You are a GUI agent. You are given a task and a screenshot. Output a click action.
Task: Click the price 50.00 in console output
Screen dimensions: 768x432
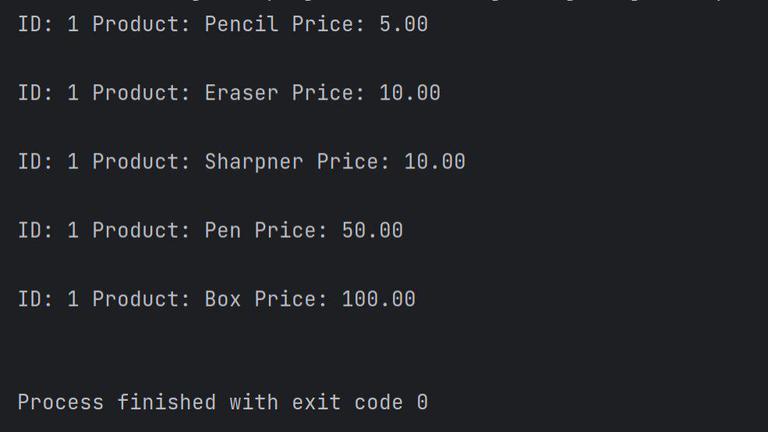point(372,231)
